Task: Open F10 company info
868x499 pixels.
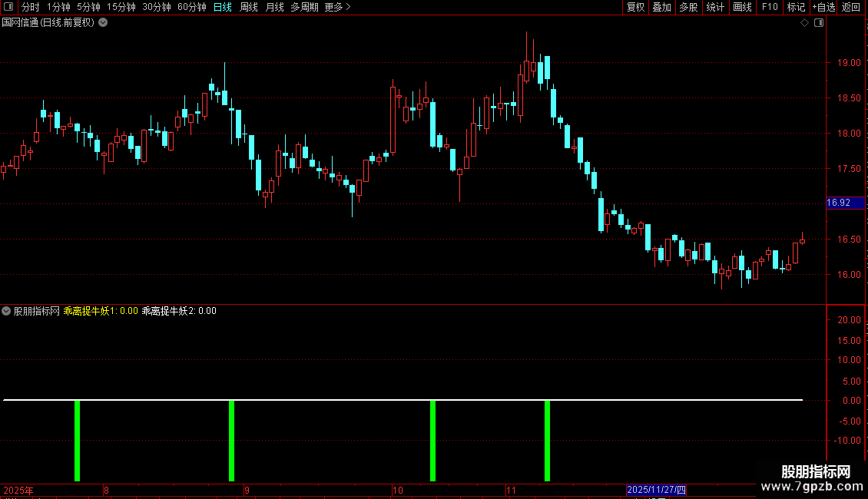Action: (770, 7)
